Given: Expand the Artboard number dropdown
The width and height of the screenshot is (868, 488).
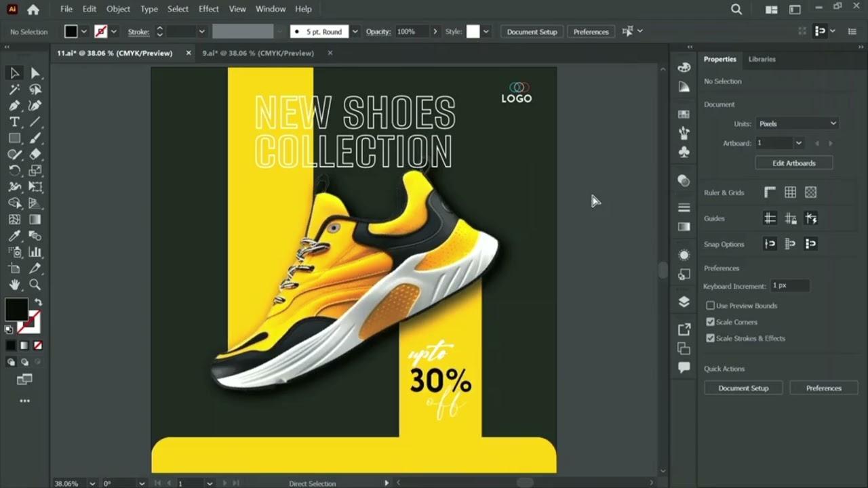Looking at the screenshot, I should tap(799, 143).
